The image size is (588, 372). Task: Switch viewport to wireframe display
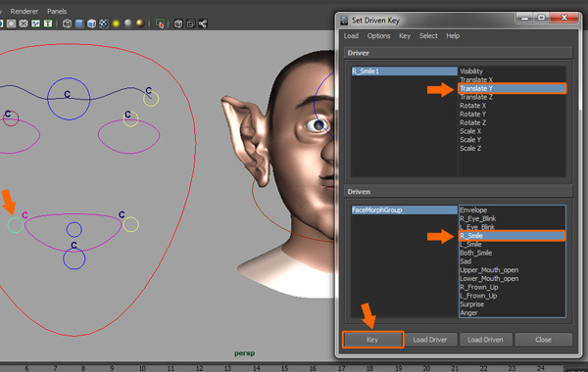[x=67, y=23]
